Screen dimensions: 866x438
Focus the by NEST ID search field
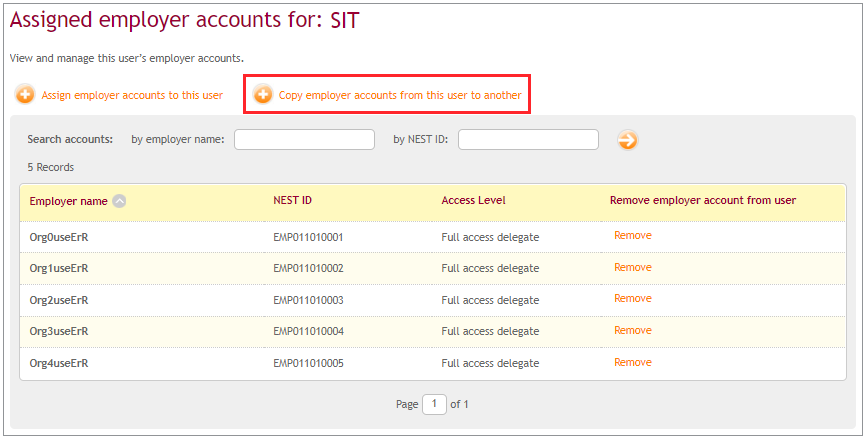(x=529, y=140)
